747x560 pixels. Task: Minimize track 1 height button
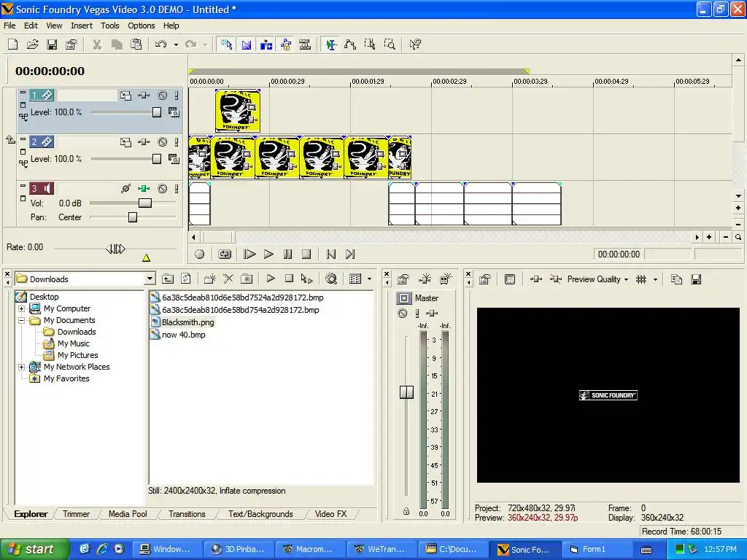23,93
